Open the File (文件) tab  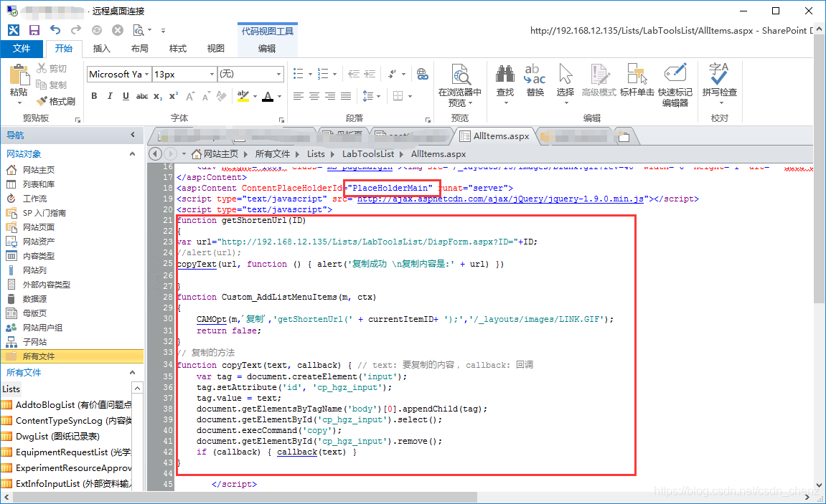point(22,49)
